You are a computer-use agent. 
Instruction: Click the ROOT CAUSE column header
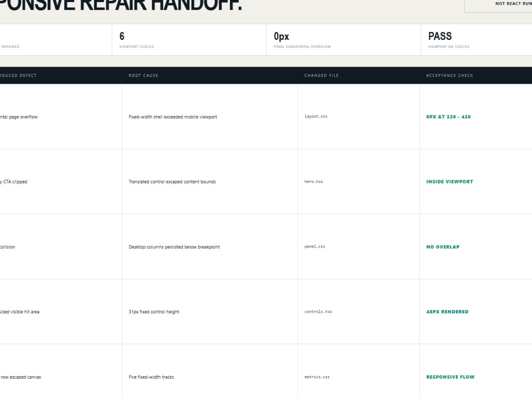coord(143,76)
